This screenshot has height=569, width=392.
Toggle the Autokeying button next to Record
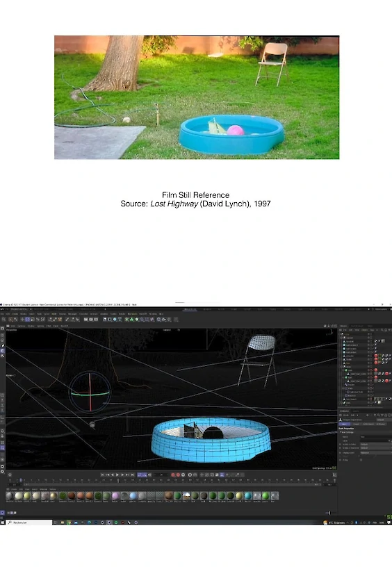178,475
